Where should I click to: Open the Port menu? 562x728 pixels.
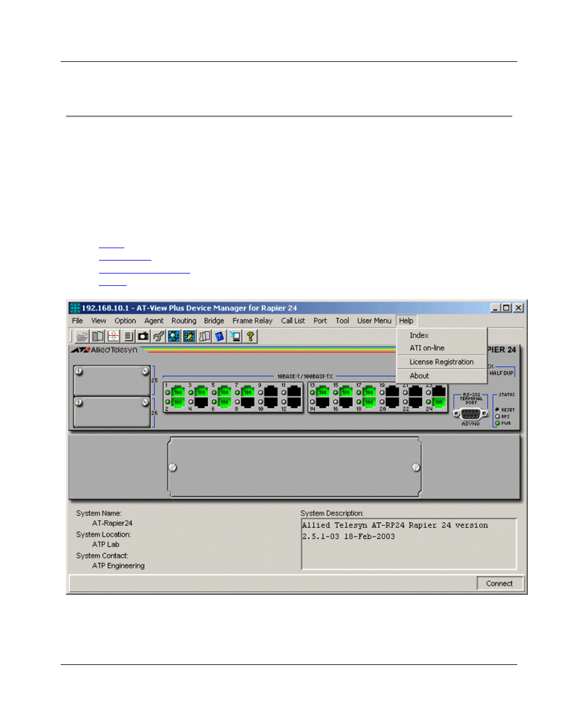(320, 321)
